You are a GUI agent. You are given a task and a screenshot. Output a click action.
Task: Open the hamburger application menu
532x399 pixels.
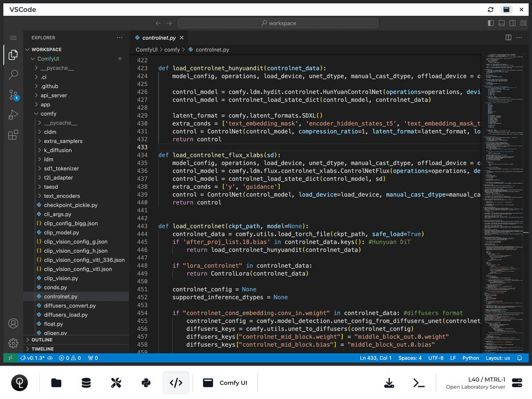pyautogui.click(x=13, y=38)
